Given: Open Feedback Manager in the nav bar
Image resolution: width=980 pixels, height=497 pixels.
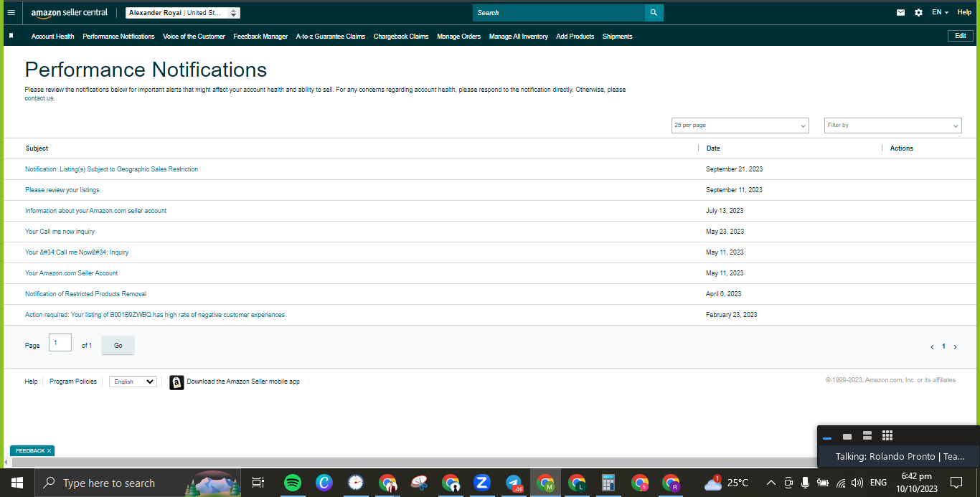Looking at the screenshot, I should [x=260, y=37].
